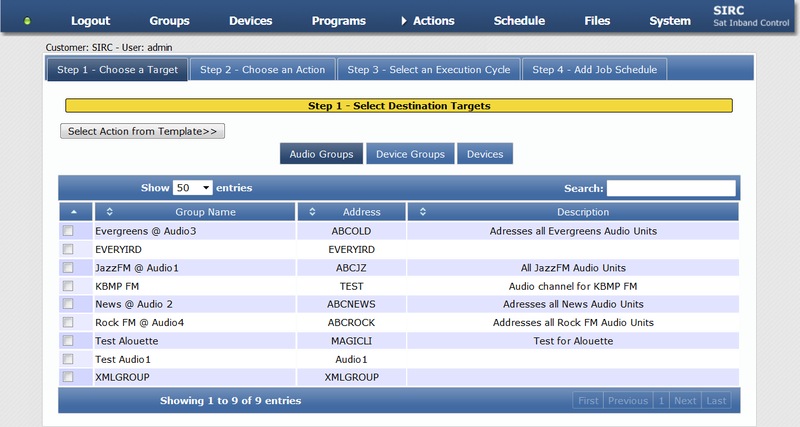Click the Devices button
800x427 pixels.
485,154
